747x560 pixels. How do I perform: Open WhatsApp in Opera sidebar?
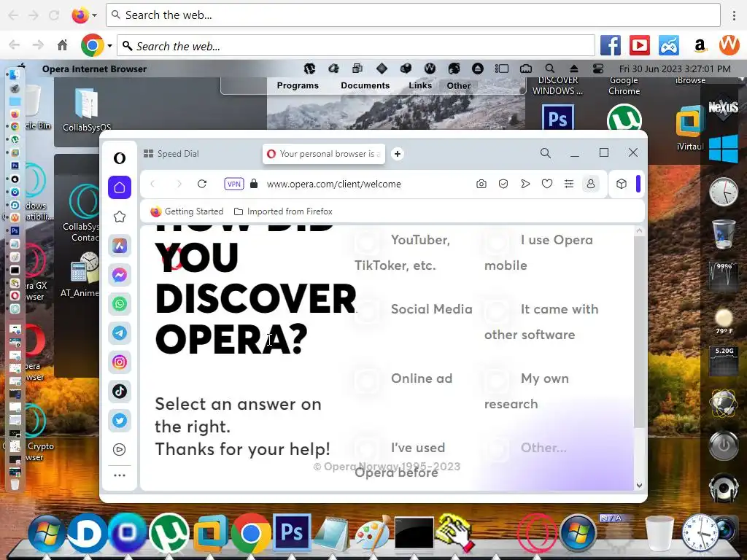click(x=120, y=304)
